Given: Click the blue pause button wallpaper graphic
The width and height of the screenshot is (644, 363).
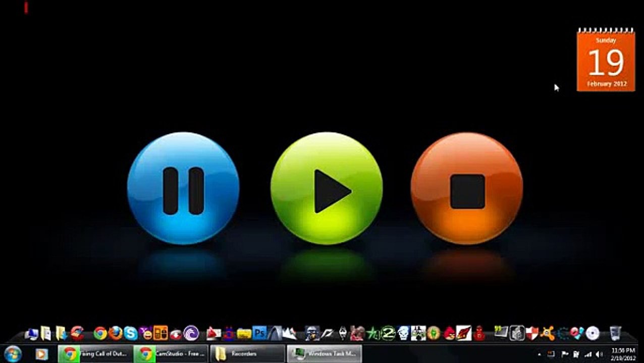Looking at the screenshot, I should (x=183, y=188).
